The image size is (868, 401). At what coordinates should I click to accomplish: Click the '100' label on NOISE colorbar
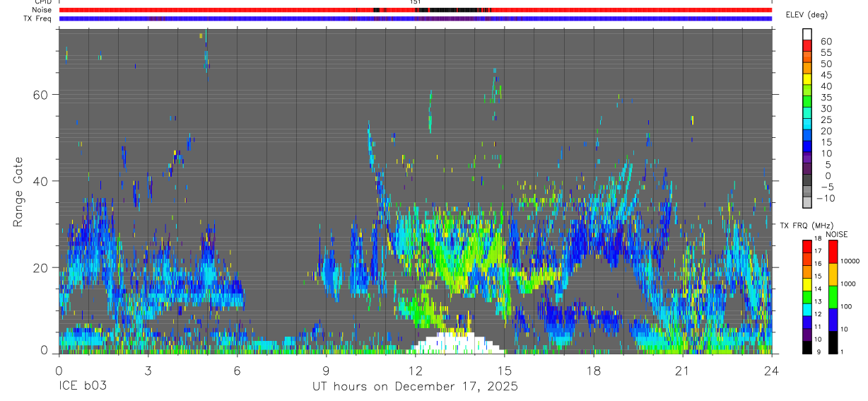tap(848, 306)
